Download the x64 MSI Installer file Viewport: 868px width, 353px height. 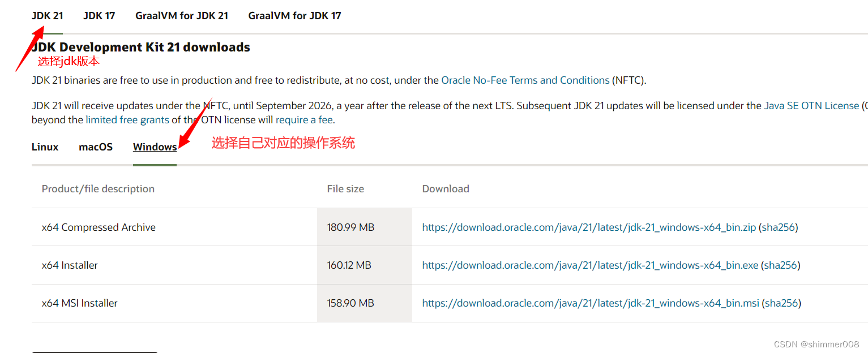pos(590,303)
